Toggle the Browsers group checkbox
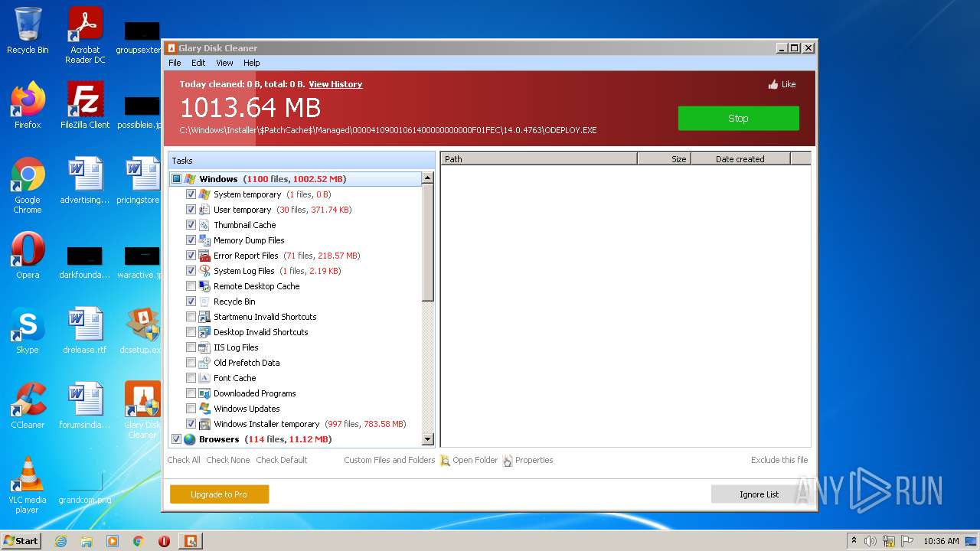 tap(176, 439)
